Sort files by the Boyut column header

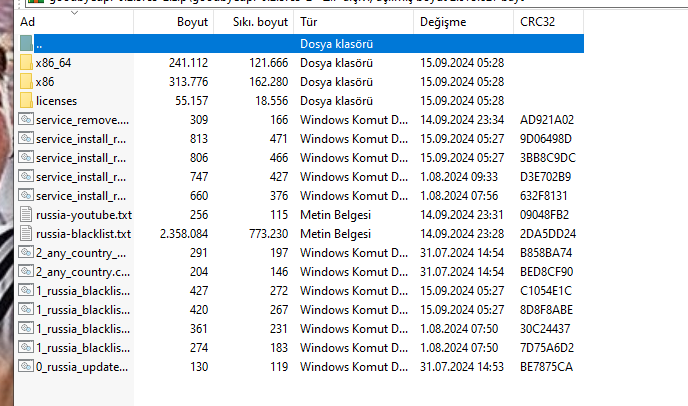194,21
